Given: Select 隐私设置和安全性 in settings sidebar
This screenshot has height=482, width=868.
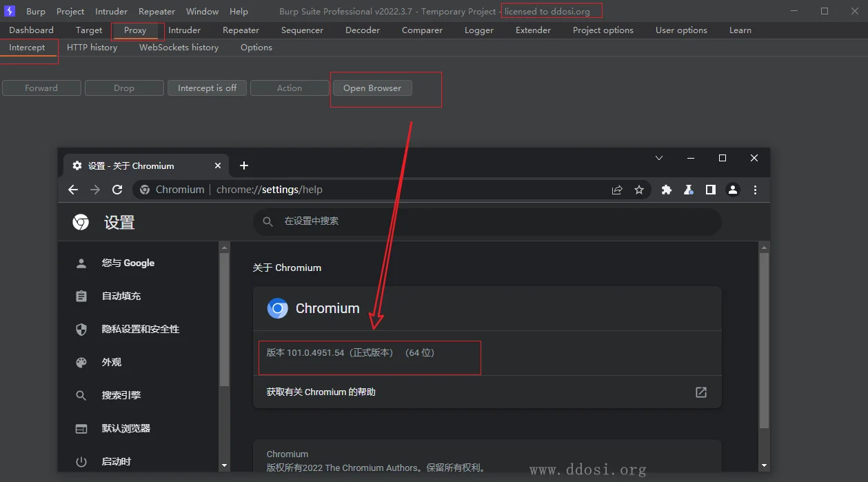Looking at the screenshot, I should [141, 329].
